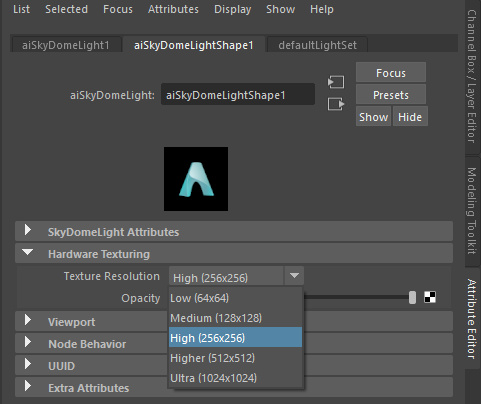Click the Arnold light thumbnail swatch
Viewport: 481px width, 404px height.
click(196, 179)
